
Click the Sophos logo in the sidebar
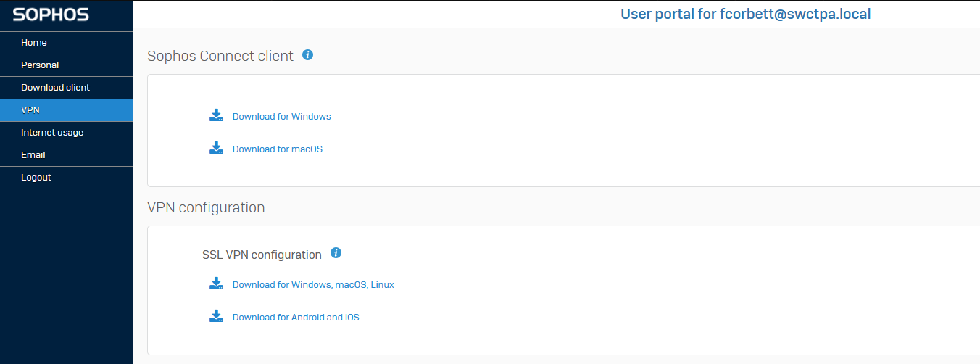[51, 15]
